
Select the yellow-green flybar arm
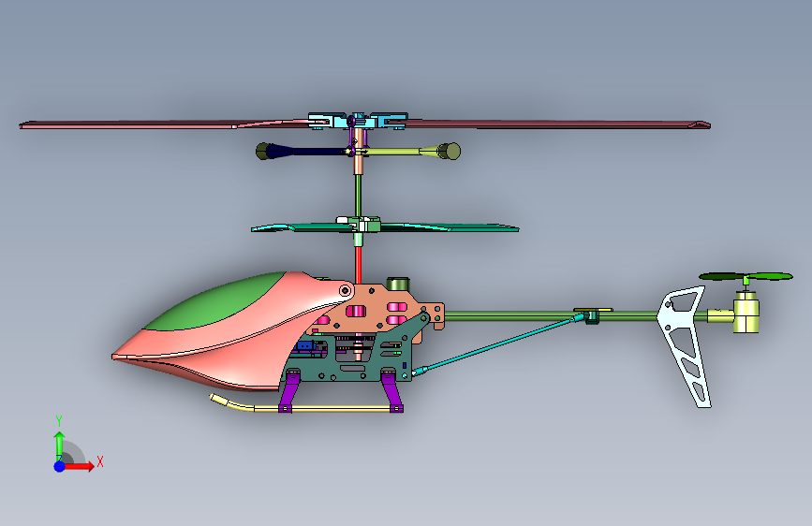(x=399, y=152)
